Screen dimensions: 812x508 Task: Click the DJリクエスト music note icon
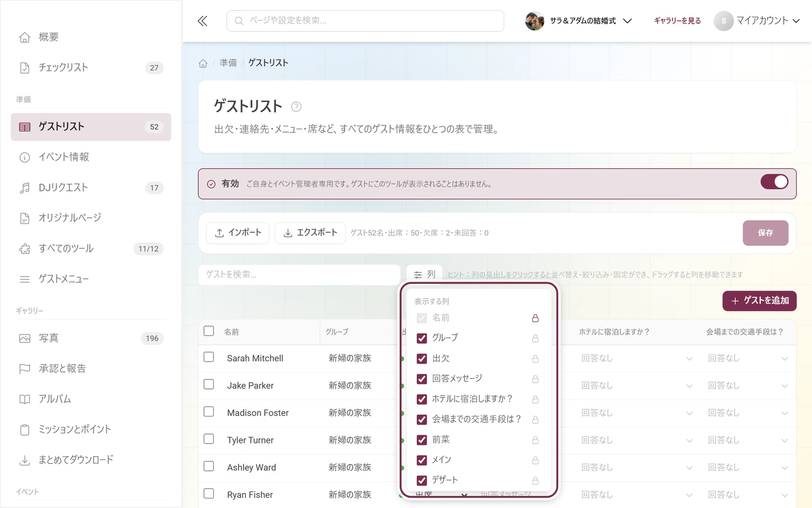click(x=25, y=188)
